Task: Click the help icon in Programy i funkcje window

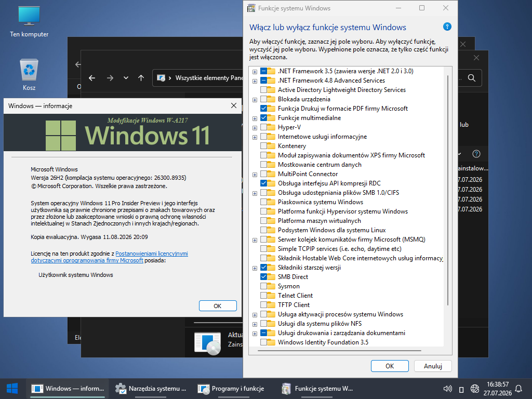Action: [476, 154]
